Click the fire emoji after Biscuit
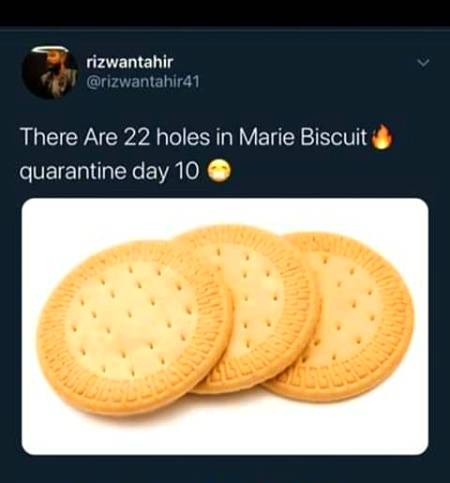This screenshot has height=483, width=450. pyautogui.click(x=382, y=137)
